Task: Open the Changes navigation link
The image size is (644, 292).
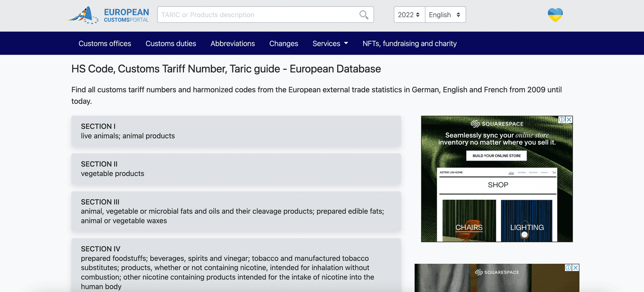Action: point(284,43)
